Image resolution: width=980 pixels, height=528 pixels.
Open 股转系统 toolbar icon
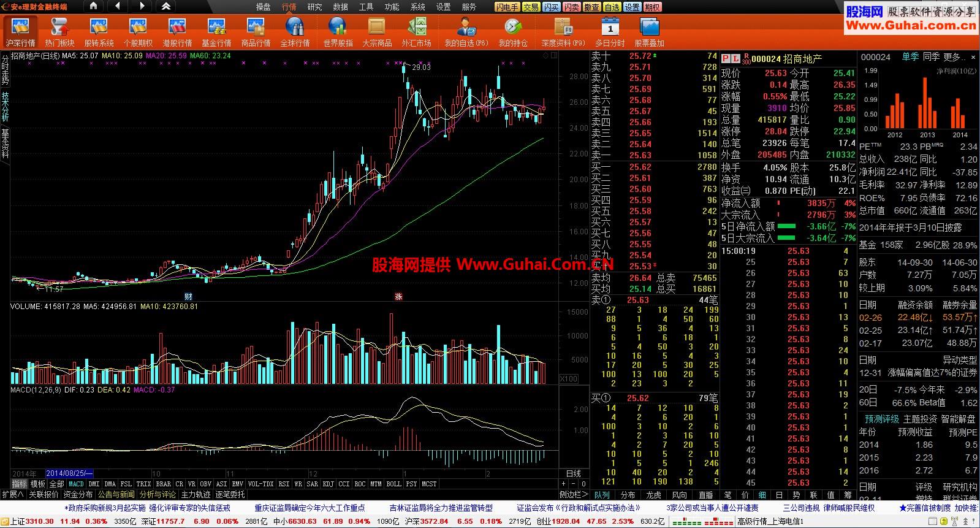99,32
